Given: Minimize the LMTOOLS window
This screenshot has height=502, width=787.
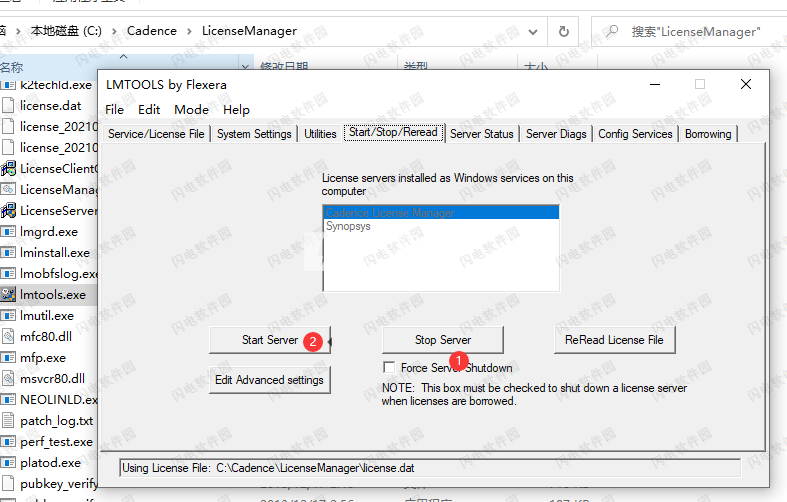Looking at the screenshot, I should (x=655, y=84).
